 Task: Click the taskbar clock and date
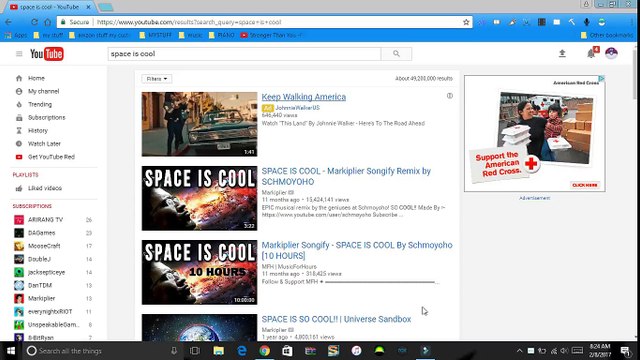[x=600, y=351]
